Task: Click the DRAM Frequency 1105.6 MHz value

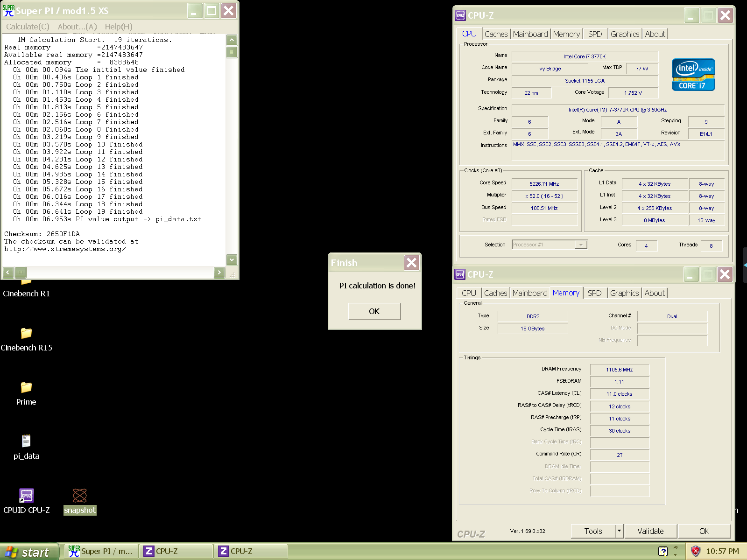Action: (x=620, y=370)
